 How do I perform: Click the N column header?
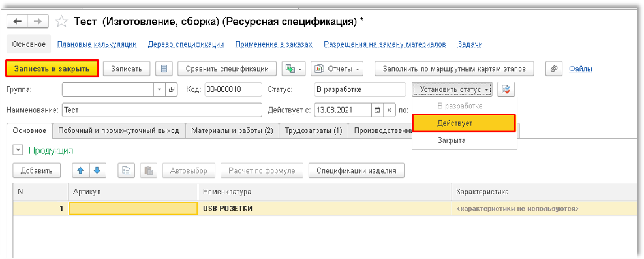tap(40, 192)
